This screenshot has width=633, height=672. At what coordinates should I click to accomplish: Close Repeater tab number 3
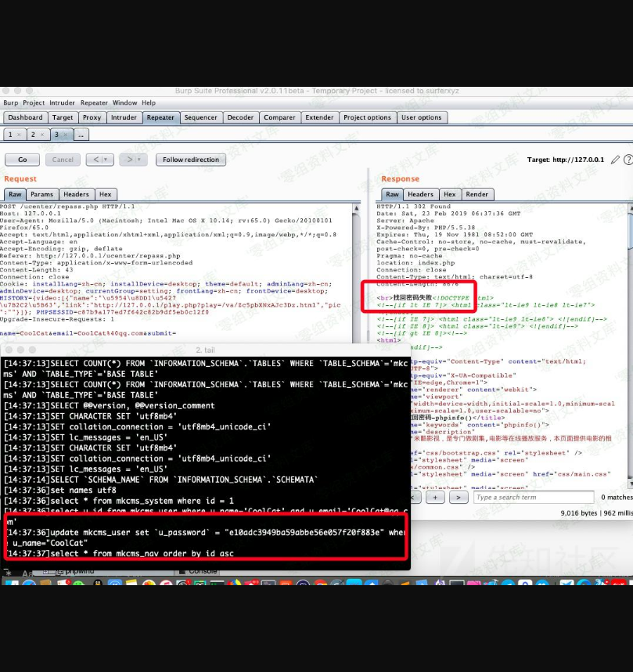[66, 135]
